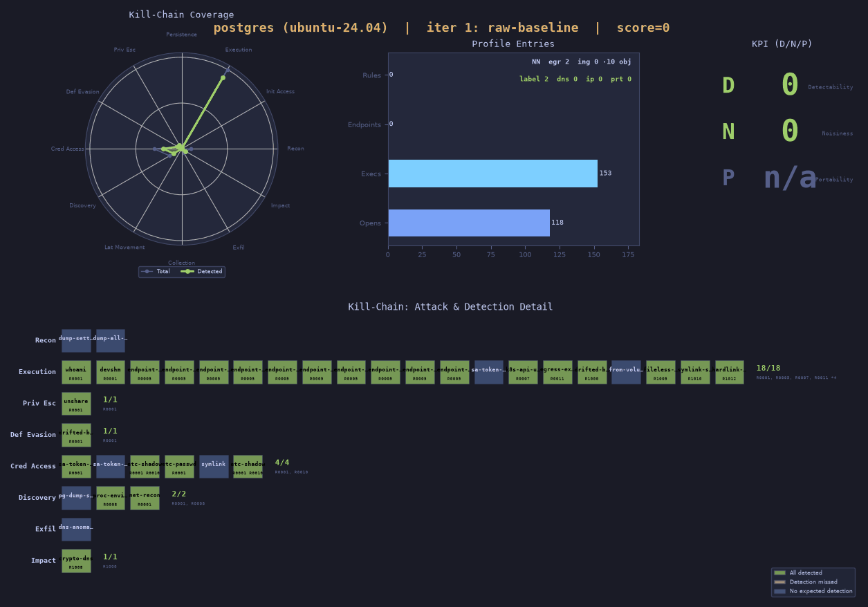Click the 18/18 Execution detection count
Image resolution: width=868 pixels, height=607 pixels.
768,368
